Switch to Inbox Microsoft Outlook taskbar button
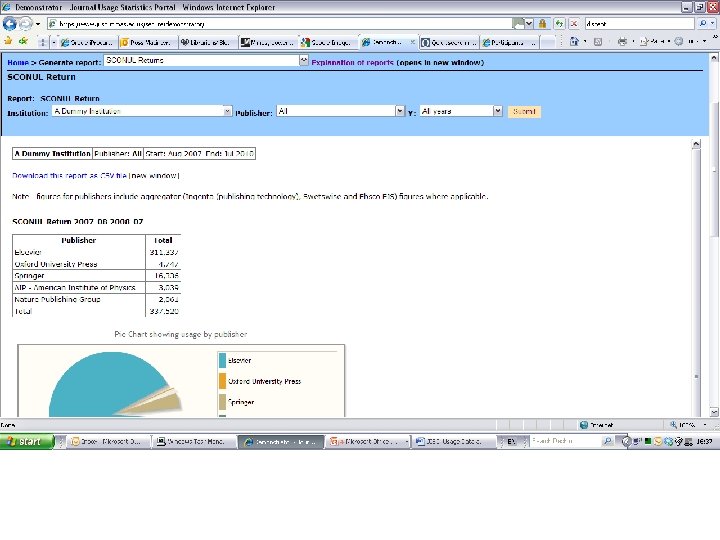The width and height of the screenshot is (720, 540). pyautogui.click(x=110, y=441)
